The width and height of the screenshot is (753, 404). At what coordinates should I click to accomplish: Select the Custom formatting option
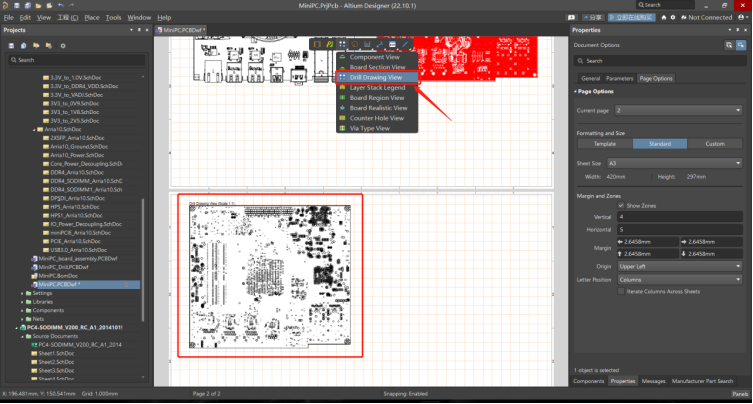pos(714,144)
